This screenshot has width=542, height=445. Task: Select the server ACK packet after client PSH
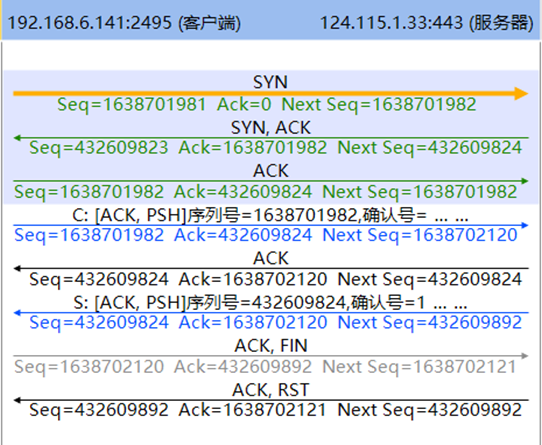271,258
